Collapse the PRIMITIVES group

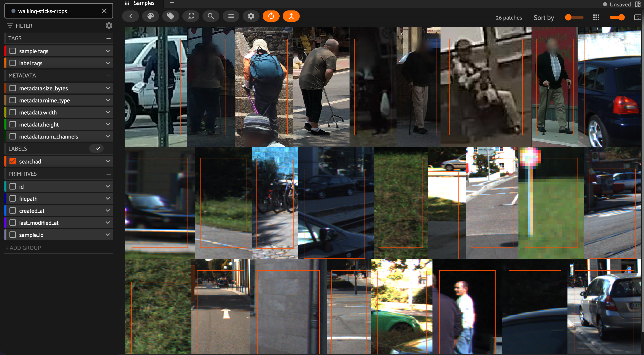coord(108,174)
